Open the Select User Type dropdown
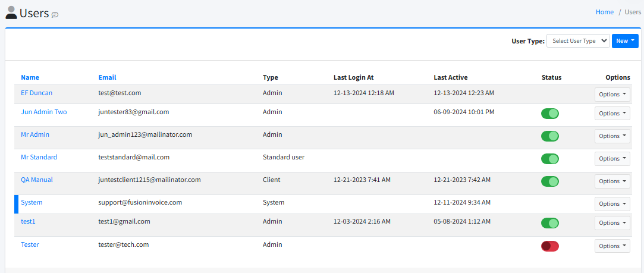644x273 pixels. click(x=578, y=41)
